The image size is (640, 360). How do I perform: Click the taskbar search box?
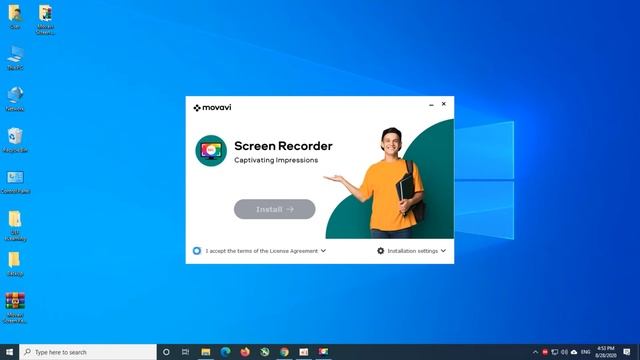[88, 352]
